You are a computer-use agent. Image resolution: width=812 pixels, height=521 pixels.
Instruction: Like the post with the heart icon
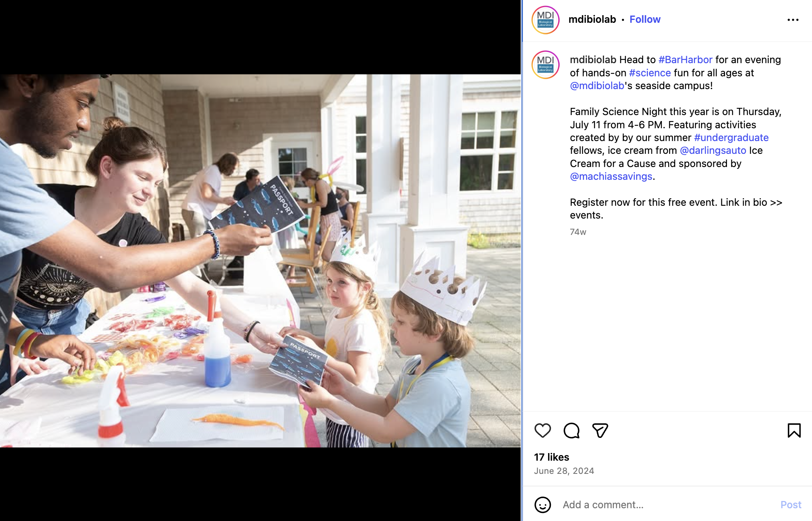click(x=543, y=431)
